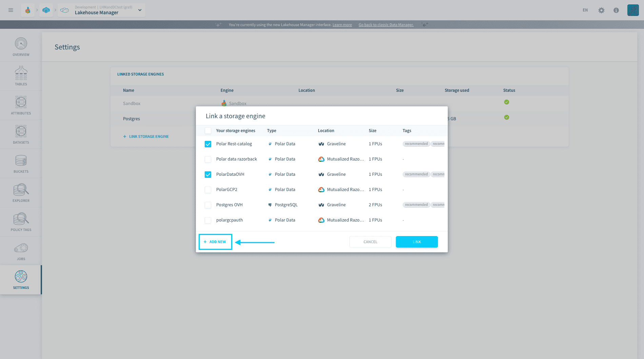Switch the EN language selector
This screenshot has height=359, width=644.
coord(585,10)
